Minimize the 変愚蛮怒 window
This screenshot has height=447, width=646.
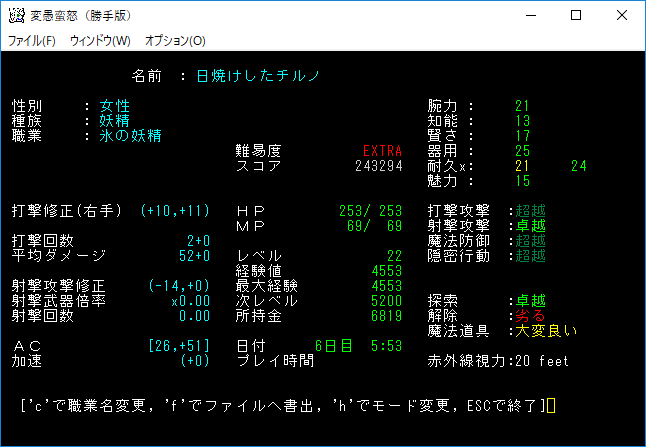click(x=529, y=16)
